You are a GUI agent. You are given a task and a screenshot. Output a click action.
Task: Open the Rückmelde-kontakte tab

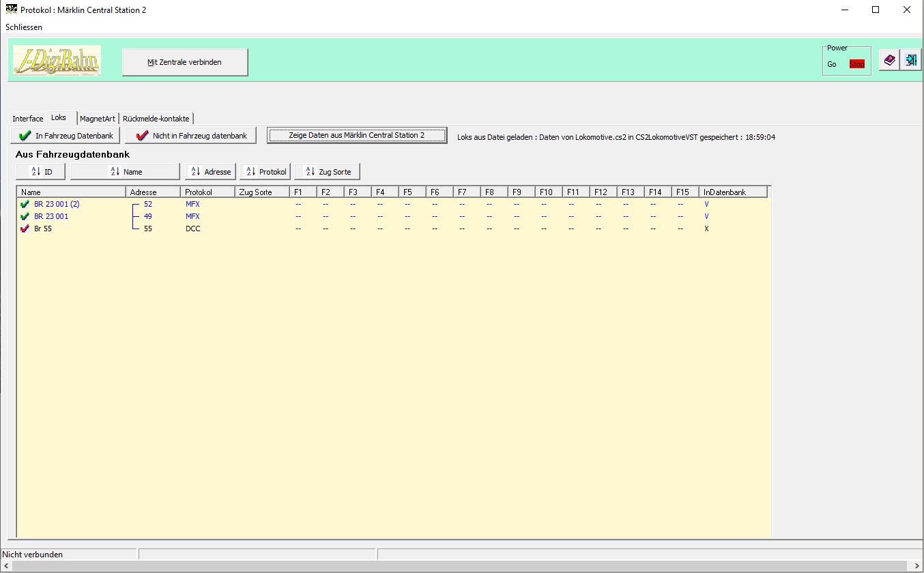click(156, 119)
